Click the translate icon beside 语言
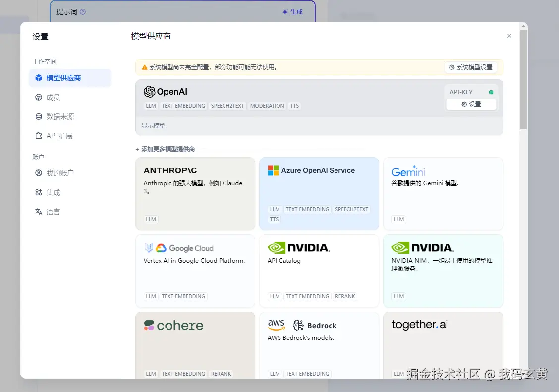Image resolution: width=559 pixels, height=392 pixels. click(x=39, y=212)
